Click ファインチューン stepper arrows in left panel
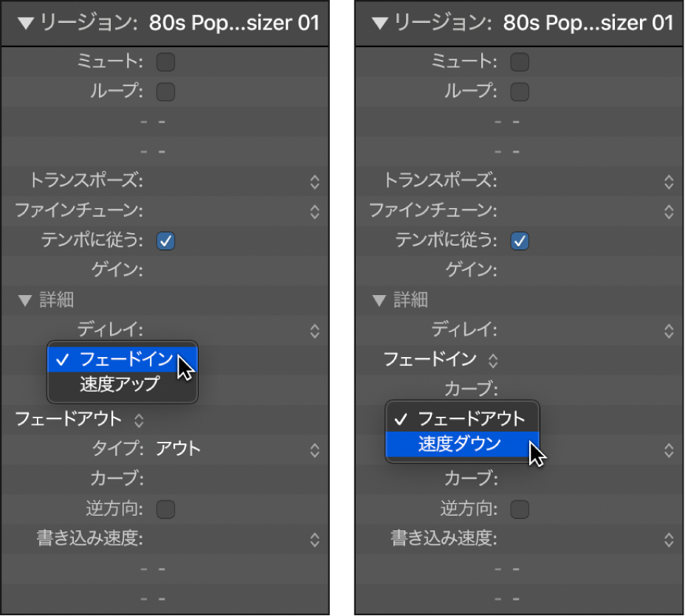685x616 pixels. (314, 212)
